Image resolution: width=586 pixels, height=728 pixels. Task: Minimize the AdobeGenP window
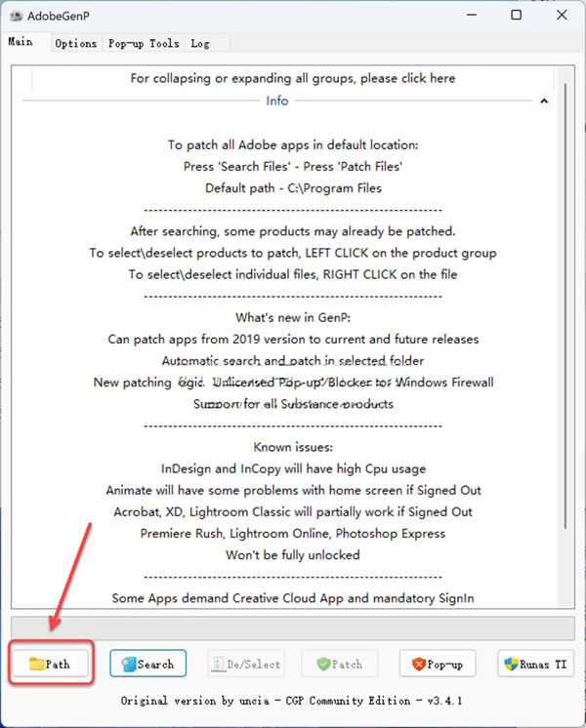472,15
